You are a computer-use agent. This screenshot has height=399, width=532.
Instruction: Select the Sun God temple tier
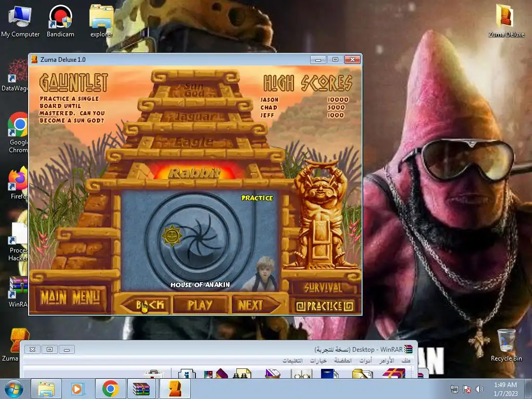pos(194,90)
